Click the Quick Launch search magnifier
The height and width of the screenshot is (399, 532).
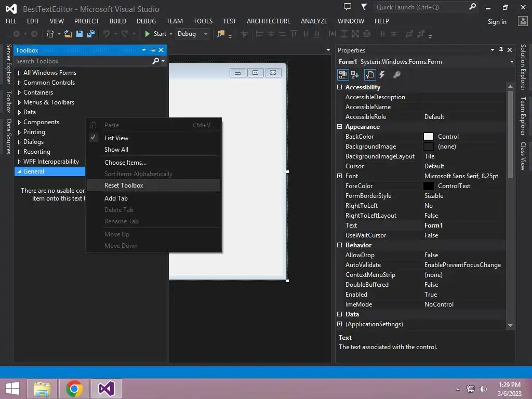[x=472, y=7]
